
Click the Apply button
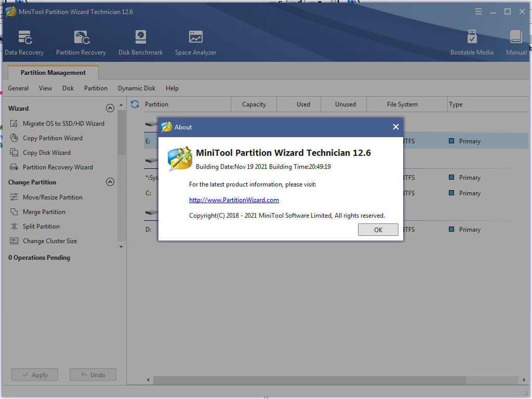[x=35, y=375]
